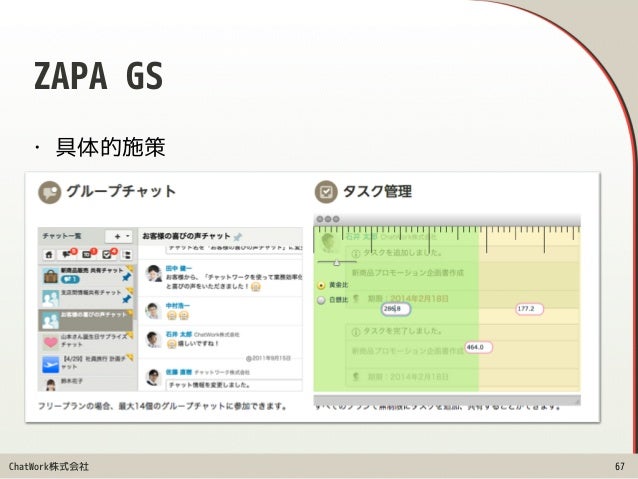Screen dimensions: 638x479
Task: Open the checkbox task icon in chat toolbar
Action: pos(107,254)
